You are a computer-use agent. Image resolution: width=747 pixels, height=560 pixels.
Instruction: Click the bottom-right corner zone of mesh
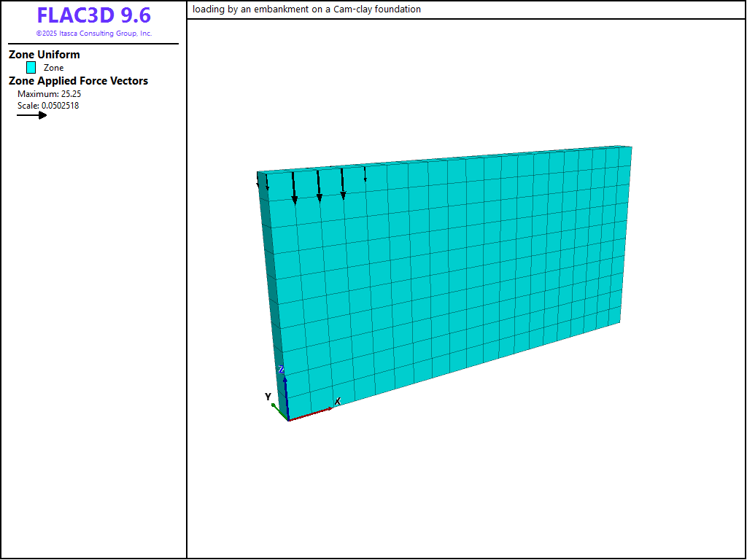tap(614, 314)
